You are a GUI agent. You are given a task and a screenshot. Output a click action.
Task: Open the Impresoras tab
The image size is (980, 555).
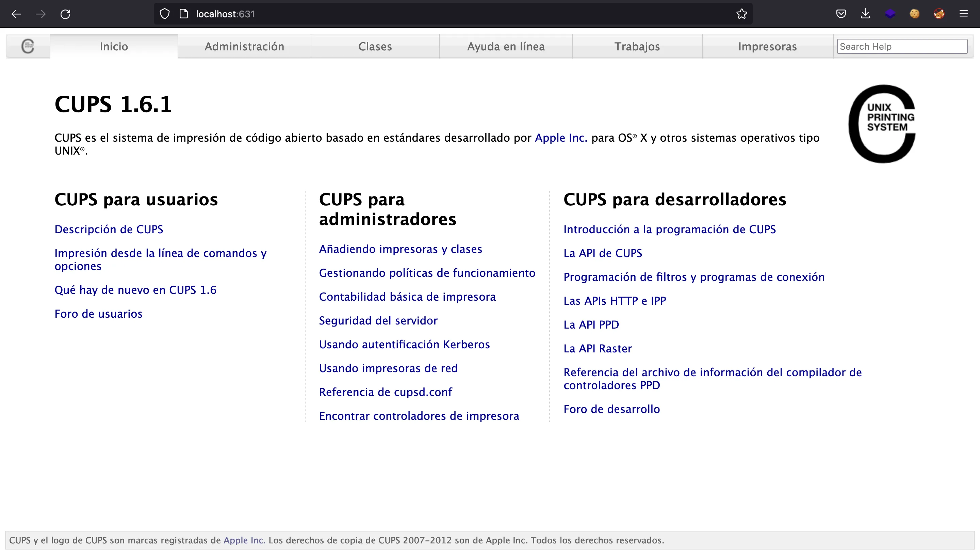pyautogui.click(x=767, y=47)
